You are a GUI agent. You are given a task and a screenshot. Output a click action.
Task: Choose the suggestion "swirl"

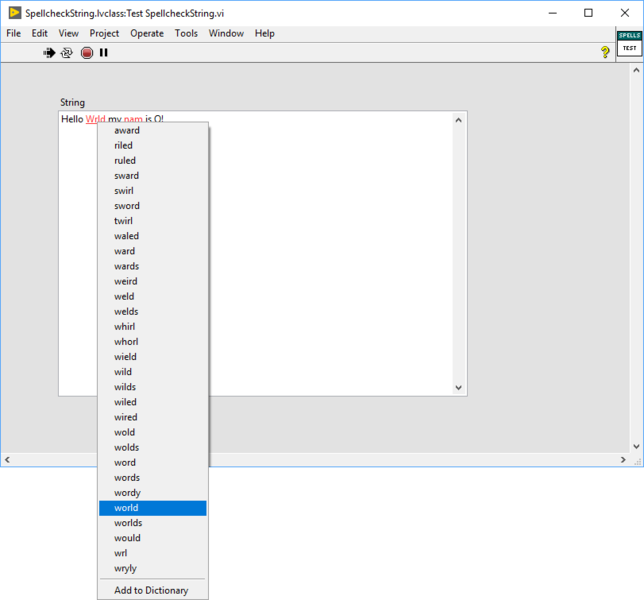[152, 191]
